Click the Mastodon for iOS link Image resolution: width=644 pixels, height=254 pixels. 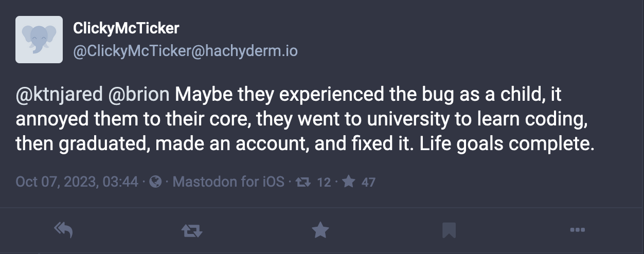point(228,182)
